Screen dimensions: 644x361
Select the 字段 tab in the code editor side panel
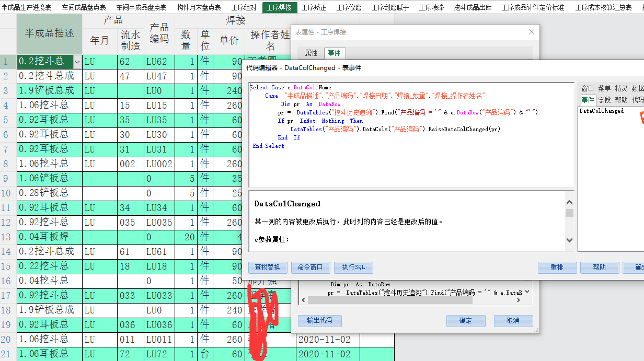click(x=604, y=99)
